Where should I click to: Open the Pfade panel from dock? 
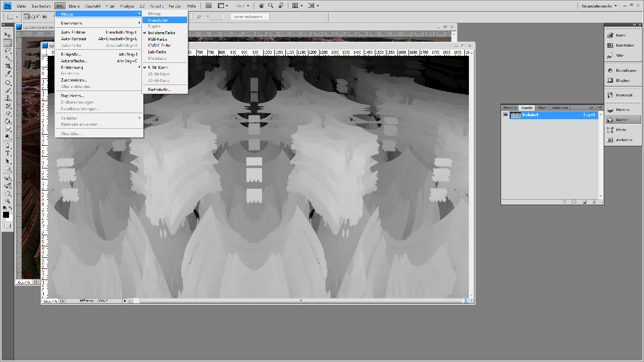click(623, 130)
